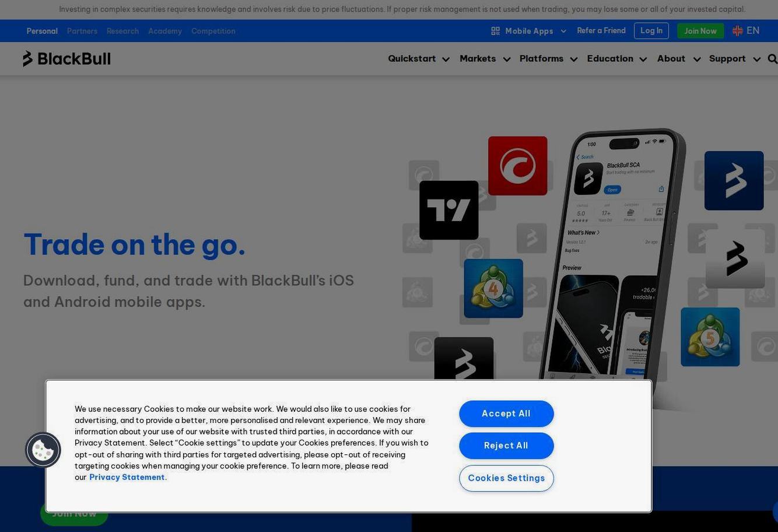Expand the Education menu chevron
Screen dimensions: 778x532
point(643,60)
